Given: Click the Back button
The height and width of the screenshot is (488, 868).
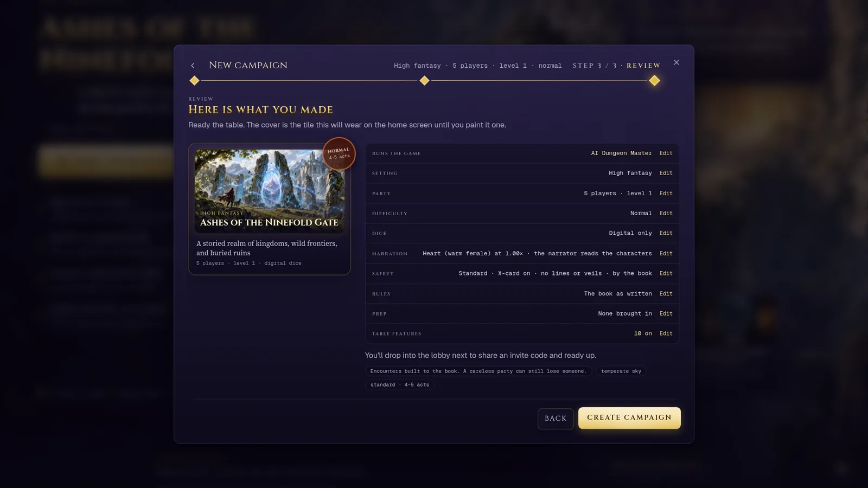Looking at the screenshot, I should click(x=556, y=419).
